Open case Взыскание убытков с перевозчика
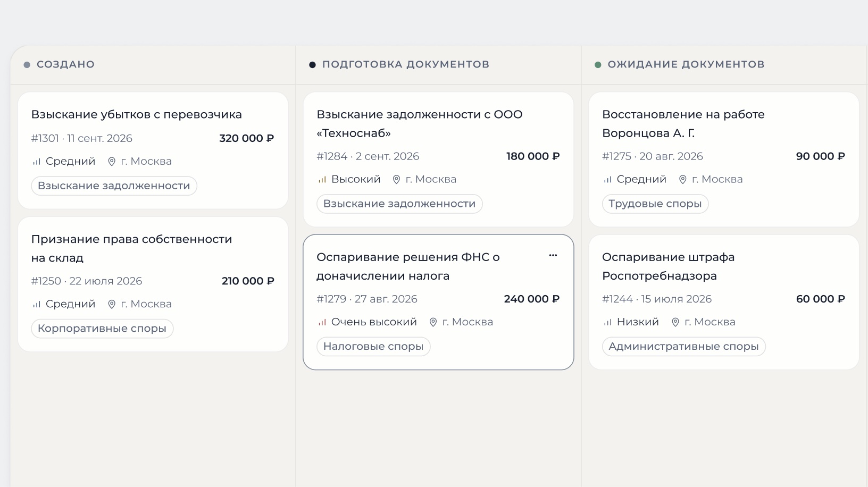This screenshot has height=487, width=868. coord(137,114)
